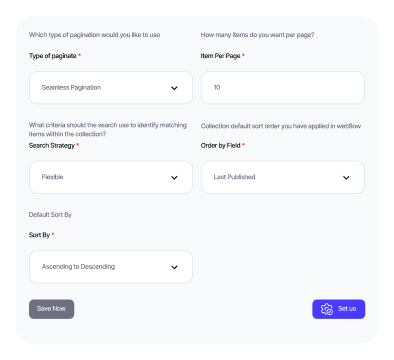Open the Seamless Pagination dropdown
Image resolution: width=394 pixels, height=360 pixels.
111,88
